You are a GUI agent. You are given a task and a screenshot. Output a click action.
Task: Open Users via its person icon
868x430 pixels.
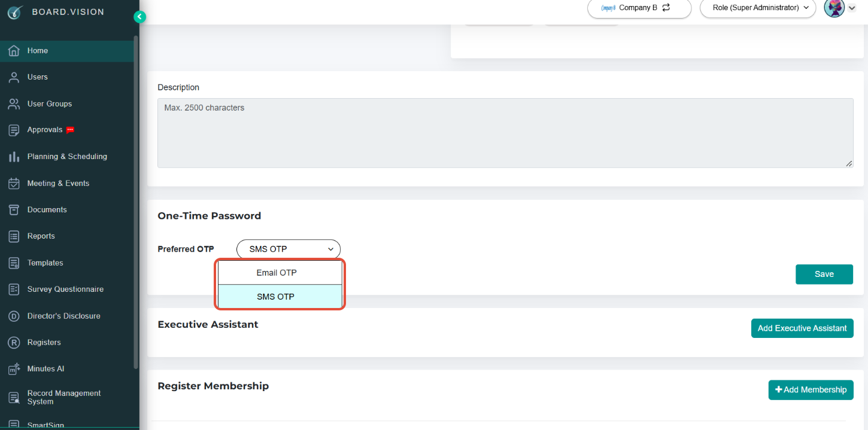point(14,77)
